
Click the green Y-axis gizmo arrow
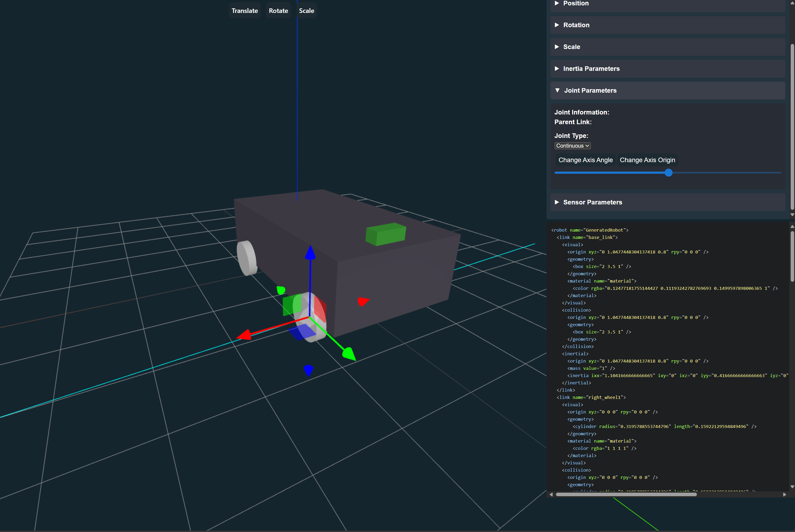349,354
